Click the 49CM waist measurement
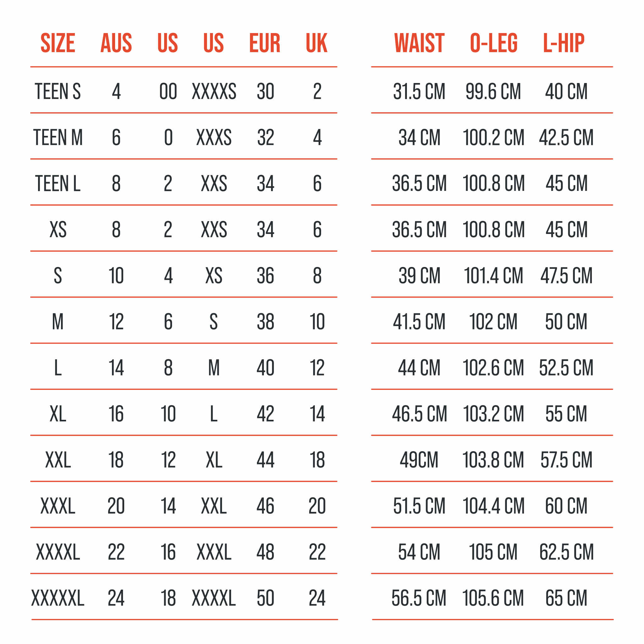The width and height of the screenshot is (644, 644). pos(419,460)
